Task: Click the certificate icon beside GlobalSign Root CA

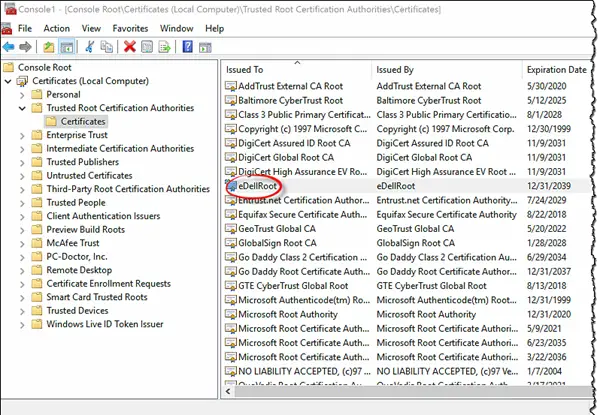Action: pyautogui.click(x=231, y=243)
